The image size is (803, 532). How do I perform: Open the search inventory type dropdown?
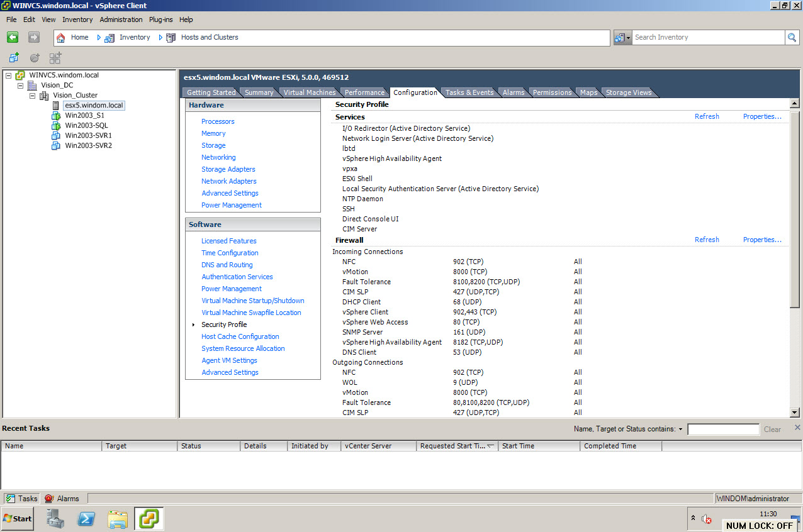622,38
